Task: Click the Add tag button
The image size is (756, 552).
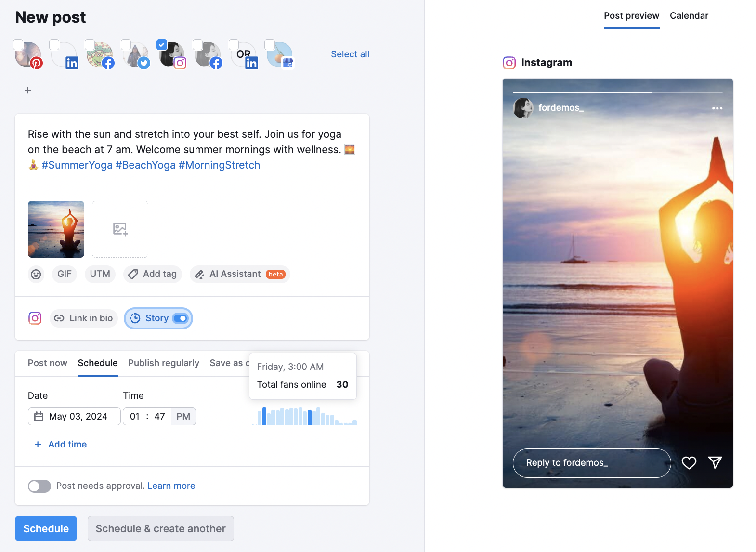Action: click(153, 274)
